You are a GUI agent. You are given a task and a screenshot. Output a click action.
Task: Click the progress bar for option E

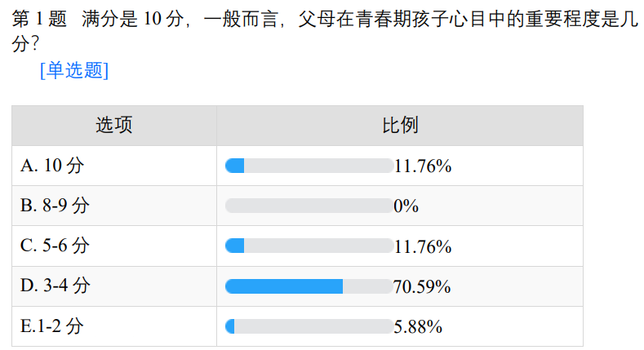(309, 326)
